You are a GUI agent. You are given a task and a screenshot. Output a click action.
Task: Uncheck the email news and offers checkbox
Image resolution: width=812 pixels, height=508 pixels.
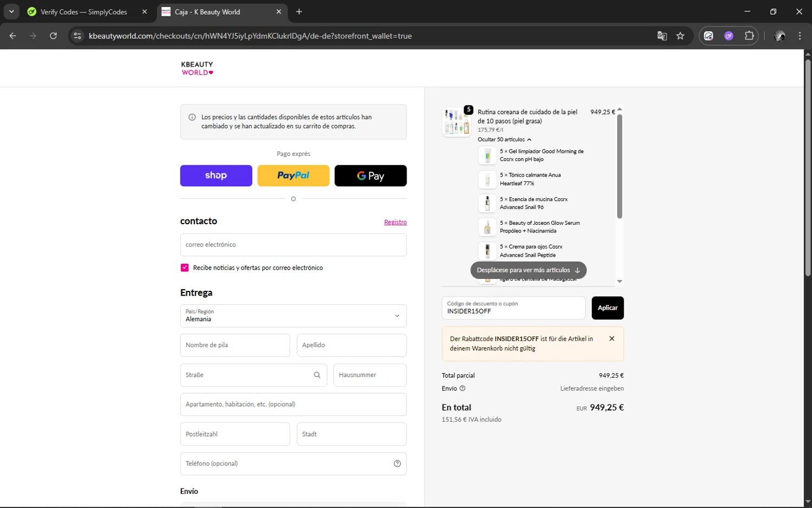(185, 268)
